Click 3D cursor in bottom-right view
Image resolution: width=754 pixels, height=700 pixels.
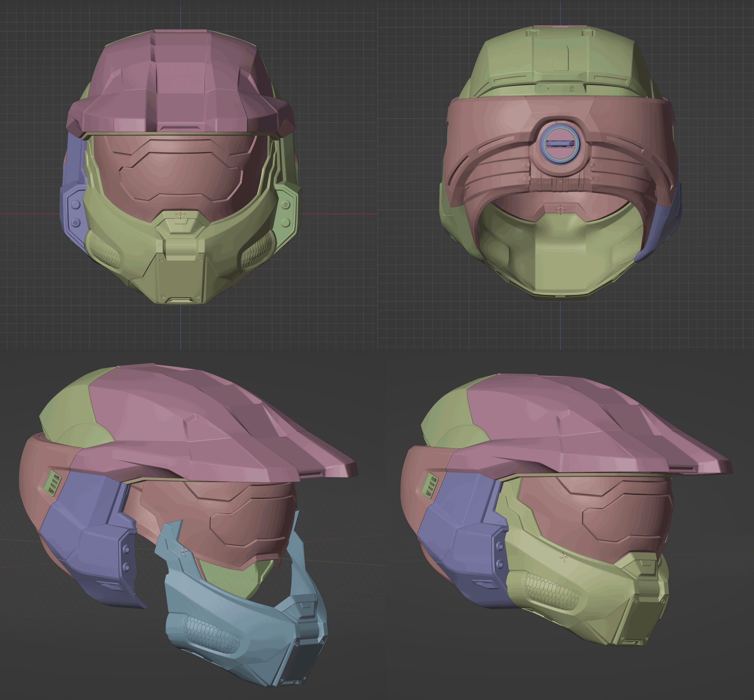(x=563, y=557)
